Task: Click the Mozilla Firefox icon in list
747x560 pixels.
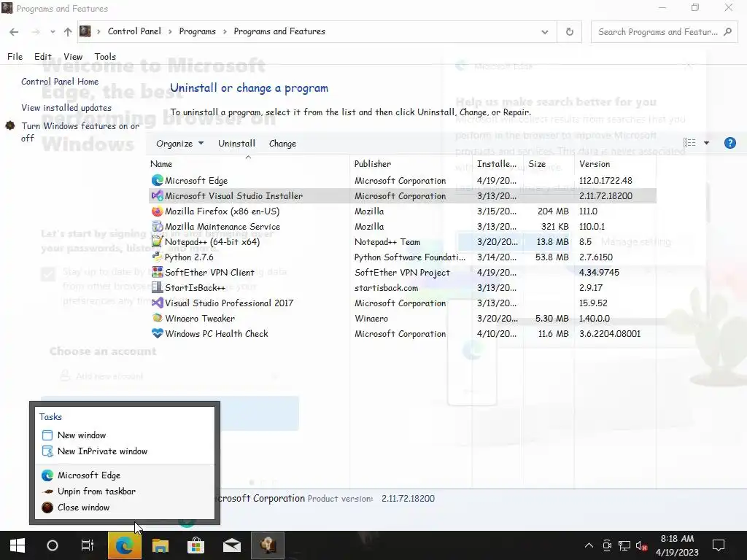Action: point(158,211)
